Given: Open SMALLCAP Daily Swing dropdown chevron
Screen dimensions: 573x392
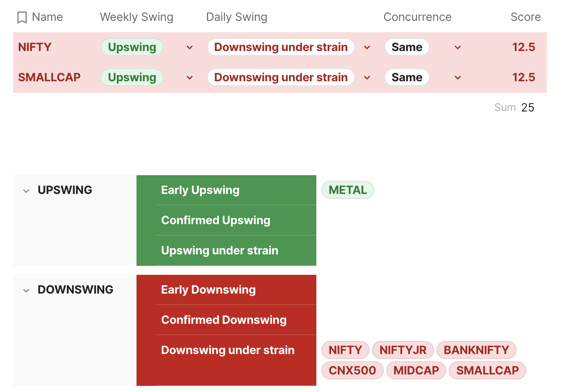Looking at the screenshot, I should coord(367,78).
